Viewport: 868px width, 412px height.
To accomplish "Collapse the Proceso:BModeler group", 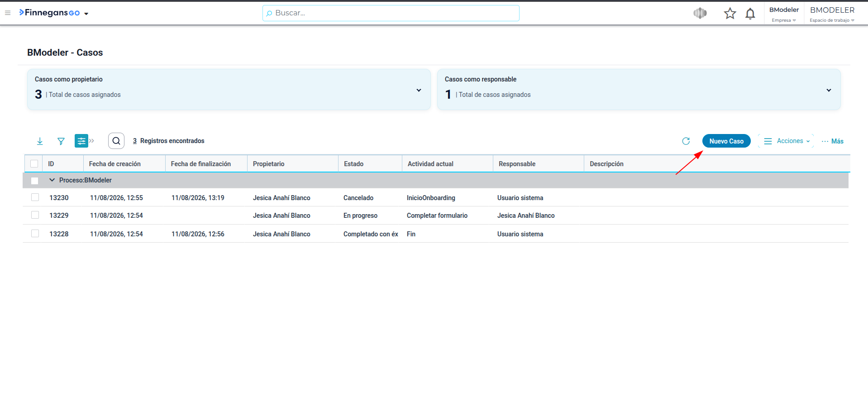I will (52, 180).
